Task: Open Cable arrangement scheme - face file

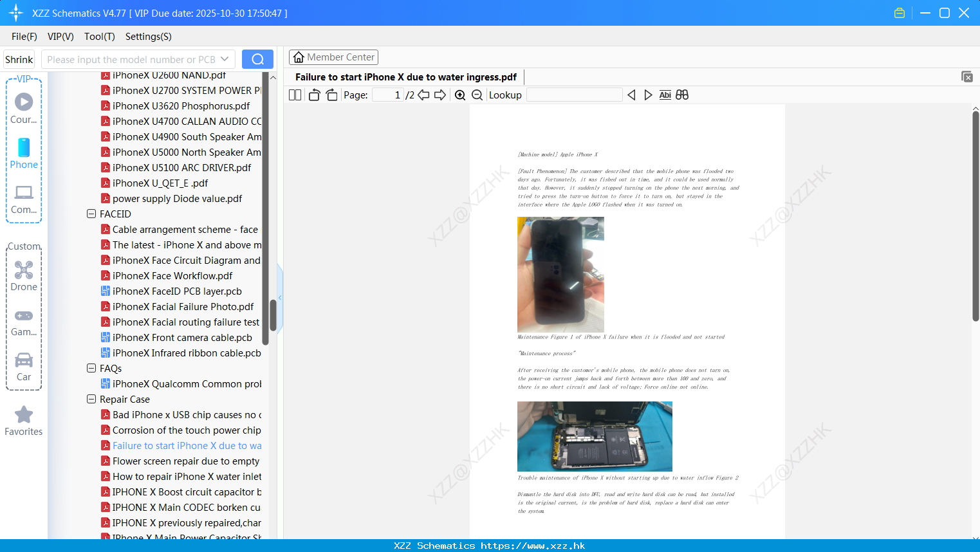Action: pos(185,229)
